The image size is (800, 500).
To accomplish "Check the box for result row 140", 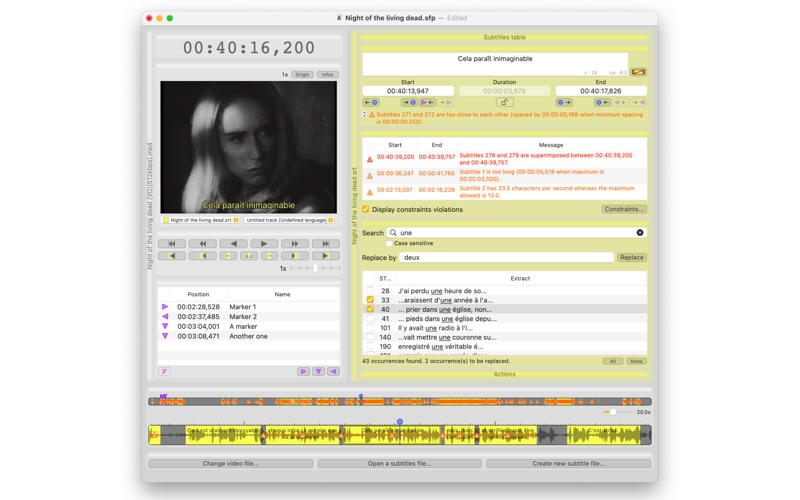I will [370, 337].
